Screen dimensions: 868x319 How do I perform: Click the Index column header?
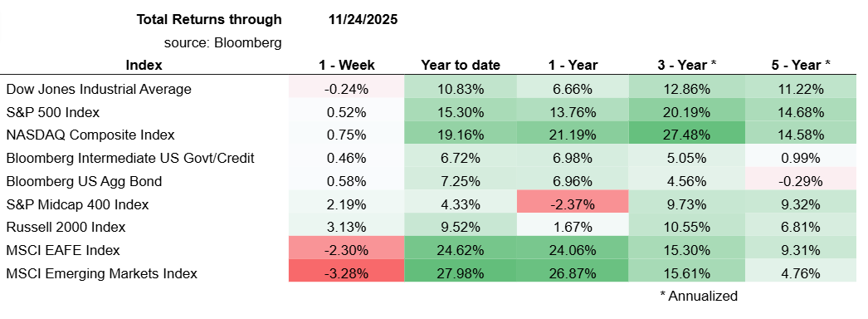click(144, 66)
